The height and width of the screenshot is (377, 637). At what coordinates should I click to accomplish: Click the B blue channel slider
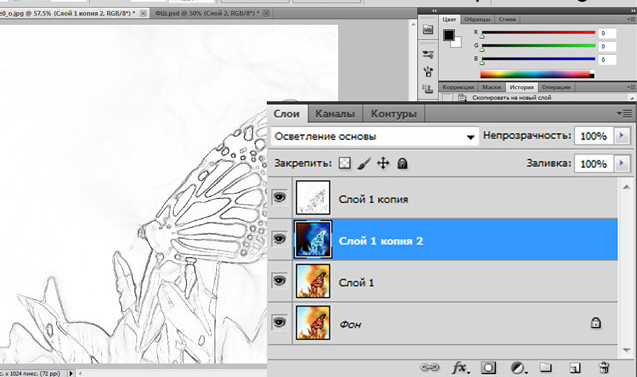[x=538, y=59]
